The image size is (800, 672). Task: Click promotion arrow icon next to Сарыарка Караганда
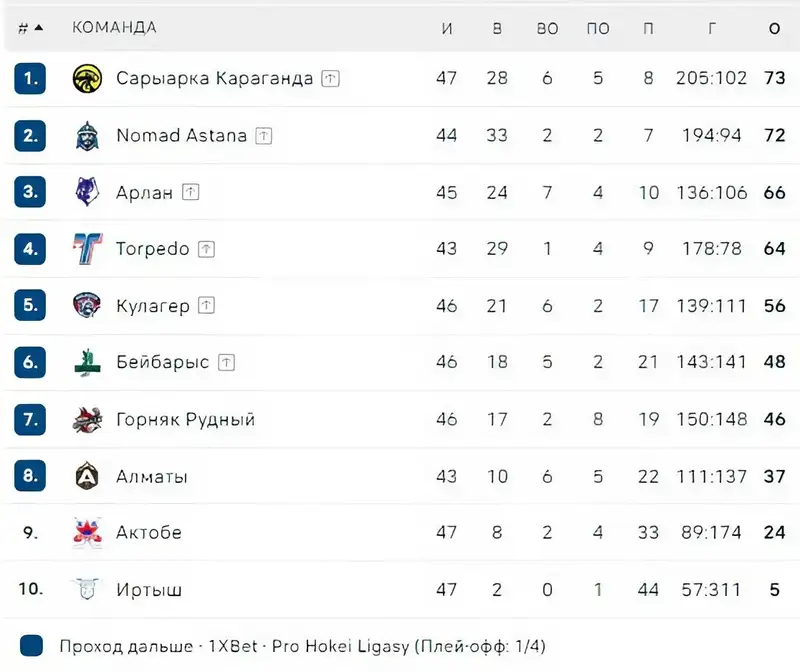(331, 78)
